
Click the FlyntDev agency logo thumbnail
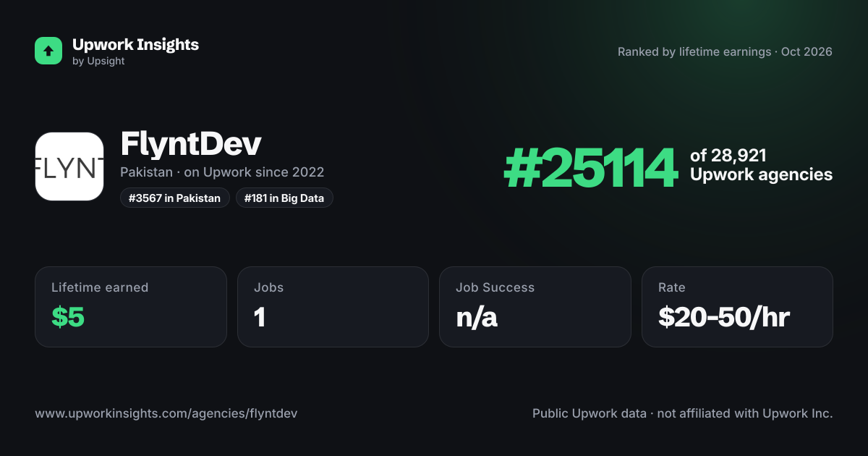(69, 166)
